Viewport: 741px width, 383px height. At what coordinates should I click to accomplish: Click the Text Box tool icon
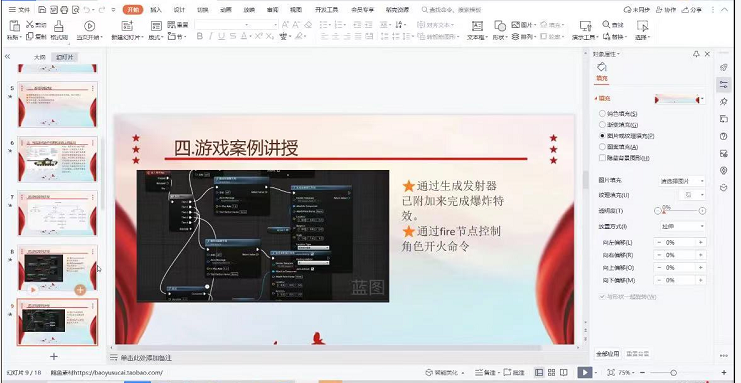[x=477, y=26]
